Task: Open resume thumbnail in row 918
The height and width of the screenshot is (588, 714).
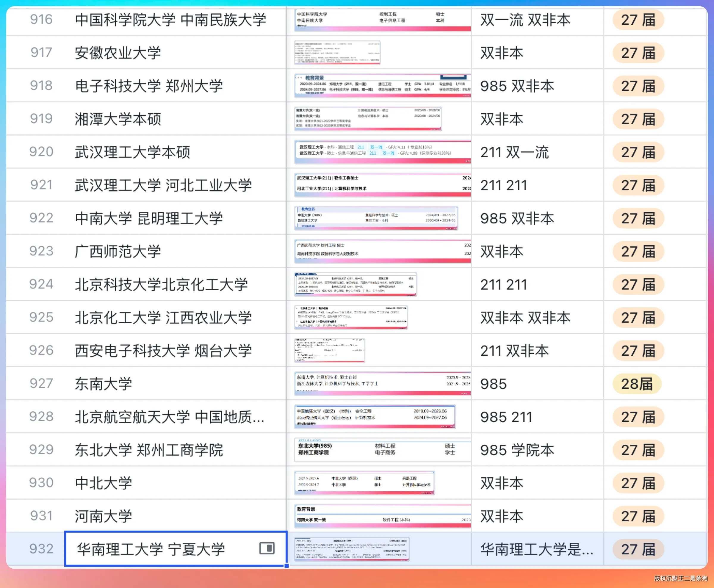Action: [382, 86]
